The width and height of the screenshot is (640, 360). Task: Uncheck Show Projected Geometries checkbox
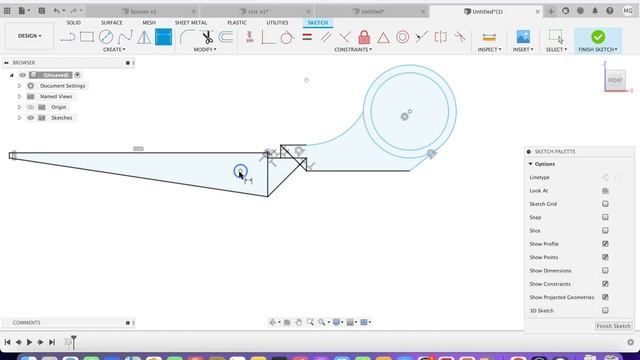tap(605, 297)
